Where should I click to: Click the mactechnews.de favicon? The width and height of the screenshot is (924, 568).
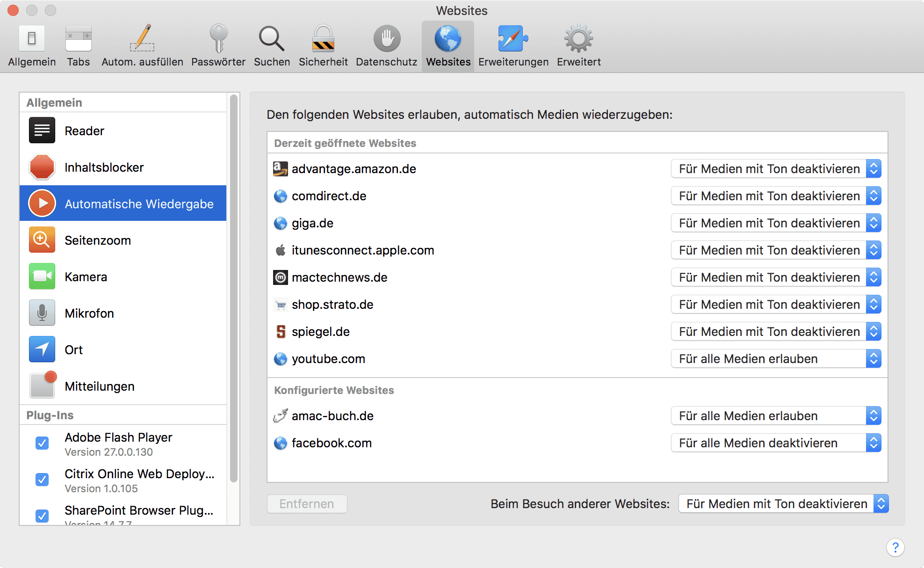click(281, 277)
